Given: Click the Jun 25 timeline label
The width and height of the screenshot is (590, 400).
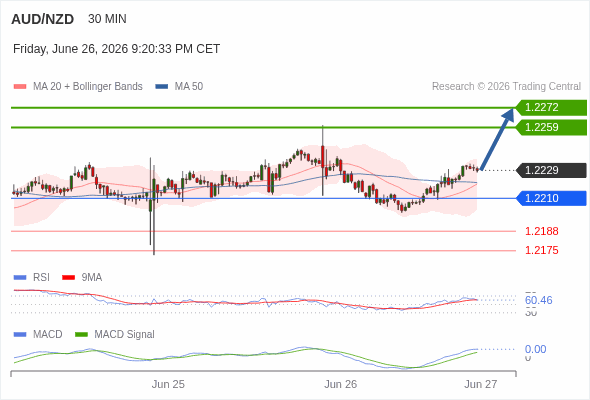Looking at the screenshot, I should click(168, 384).
